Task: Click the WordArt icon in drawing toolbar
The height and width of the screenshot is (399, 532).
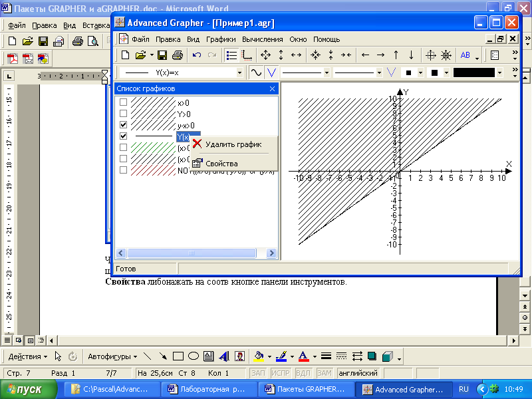Action: 223,356
